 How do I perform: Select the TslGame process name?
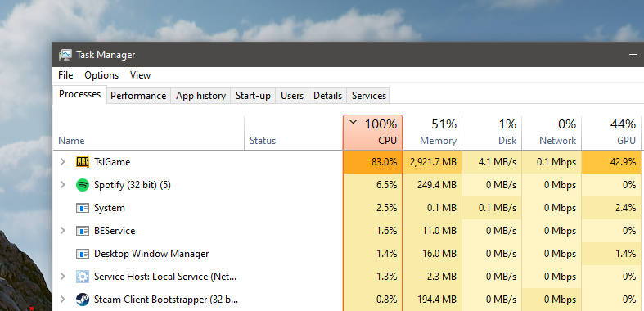click(x=112, y=162)
